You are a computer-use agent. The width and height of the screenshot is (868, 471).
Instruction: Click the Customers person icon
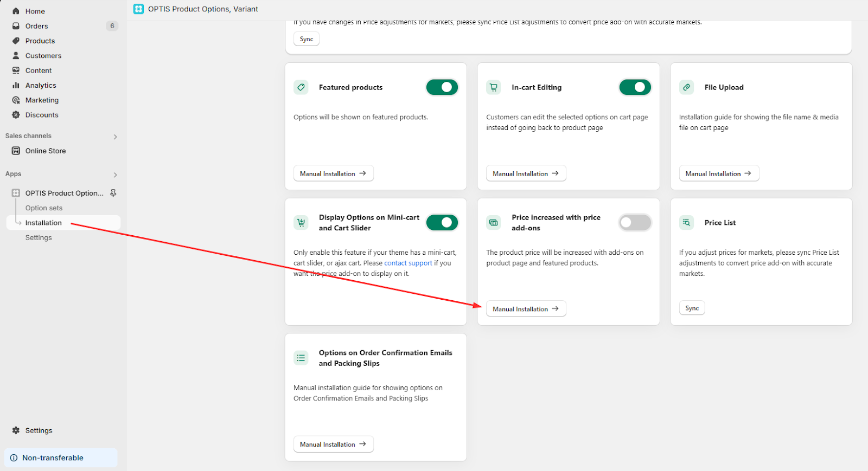[x=16, y=55]
